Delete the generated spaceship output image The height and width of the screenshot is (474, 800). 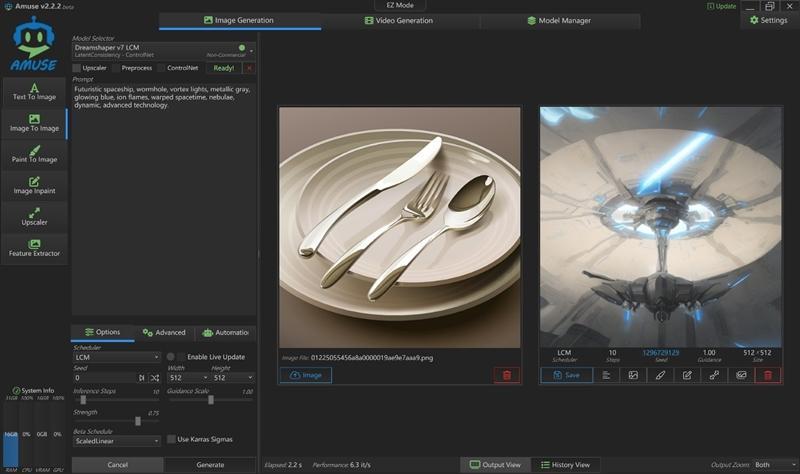[768, 375]
